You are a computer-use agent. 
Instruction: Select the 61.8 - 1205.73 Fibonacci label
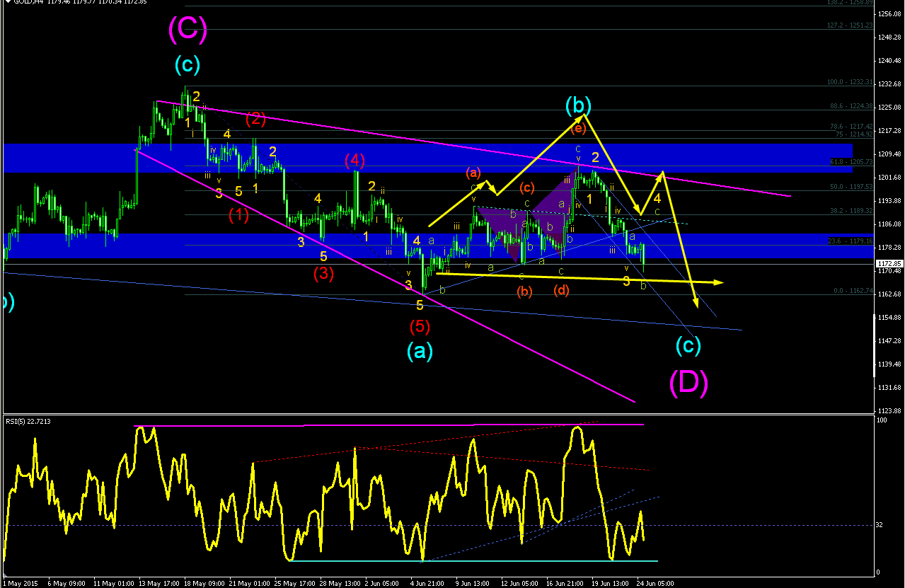coord(851,162)
